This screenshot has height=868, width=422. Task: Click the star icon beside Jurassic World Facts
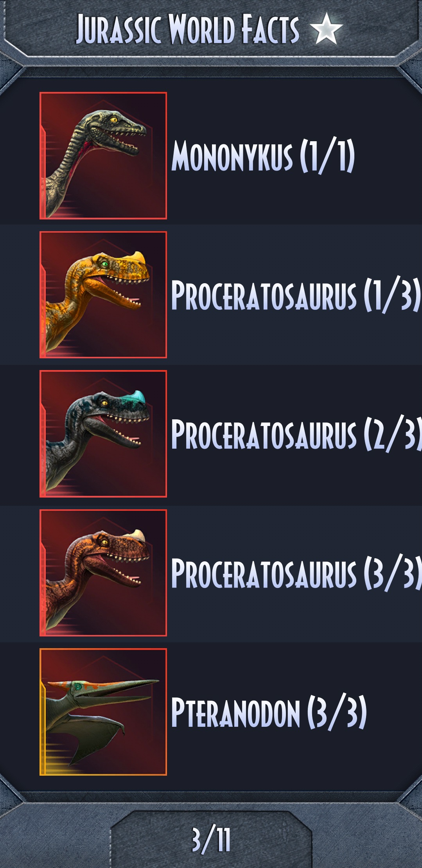[x=326, y=29]
